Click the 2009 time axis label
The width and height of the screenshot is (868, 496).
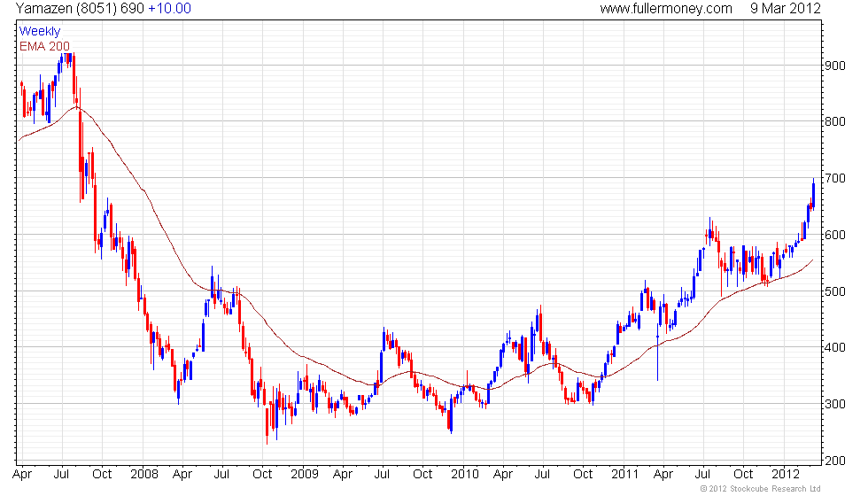(x=305, y=474)
